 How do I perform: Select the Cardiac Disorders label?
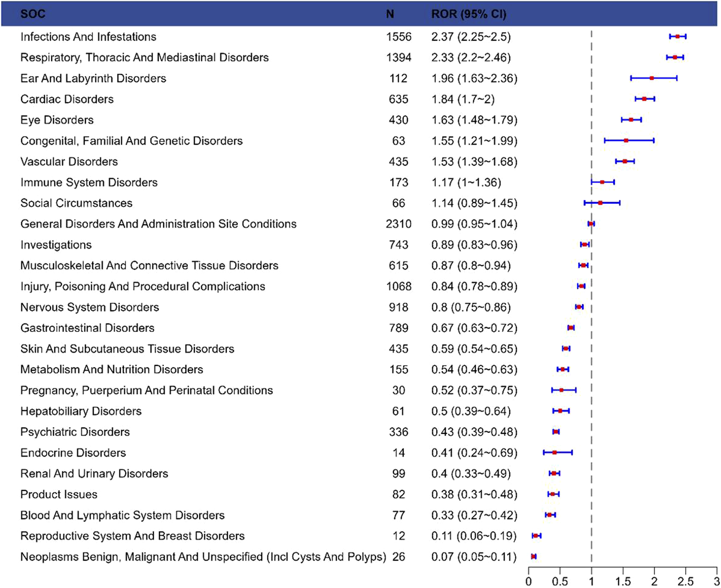pos(67,99)
